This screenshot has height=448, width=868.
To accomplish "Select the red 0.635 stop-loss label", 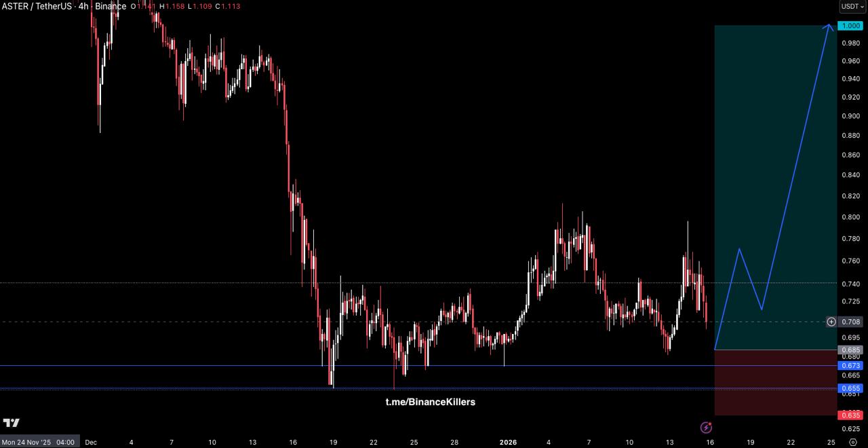I will (x=850, y=415).
